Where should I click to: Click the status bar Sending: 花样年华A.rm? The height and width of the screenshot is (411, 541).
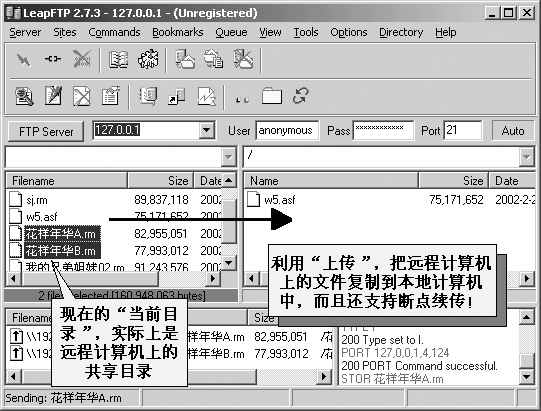click(x=63, y=398)
